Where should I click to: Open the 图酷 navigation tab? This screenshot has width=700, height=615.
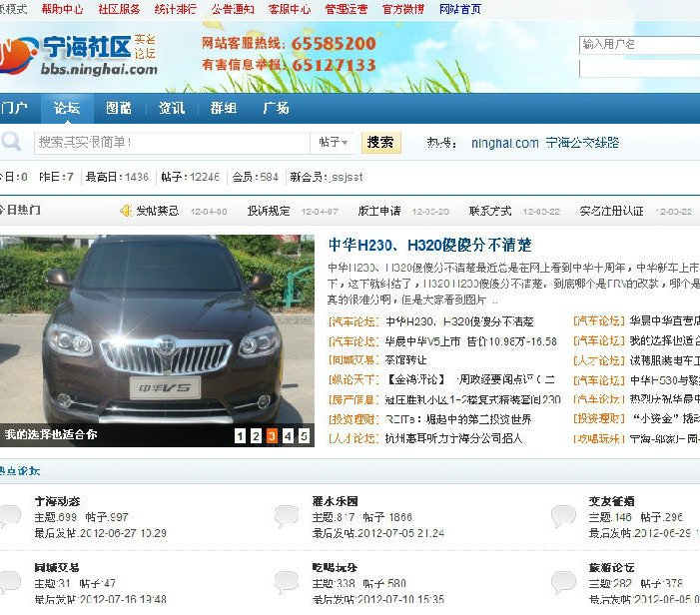point(119,108)
